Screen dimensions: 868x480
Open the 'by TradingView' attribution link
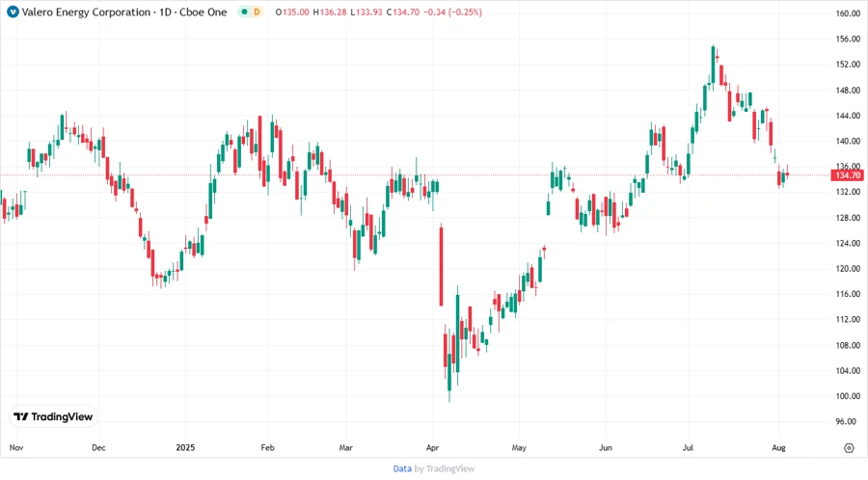tap(445, 468)
